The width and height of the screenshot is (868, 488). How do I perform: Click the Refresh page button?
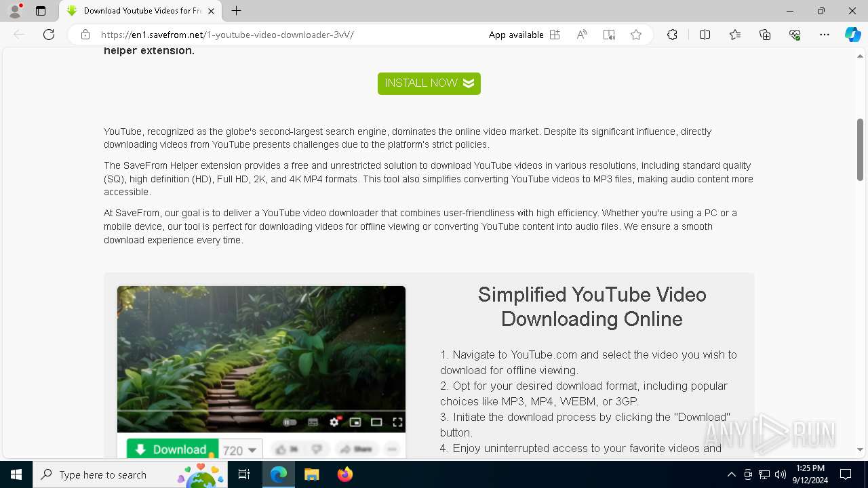click(x=49, y=35)
